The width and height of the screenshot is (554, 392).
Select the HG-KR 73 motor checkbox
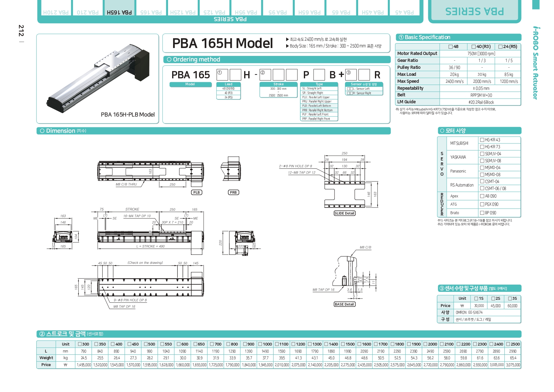[482, 147]
